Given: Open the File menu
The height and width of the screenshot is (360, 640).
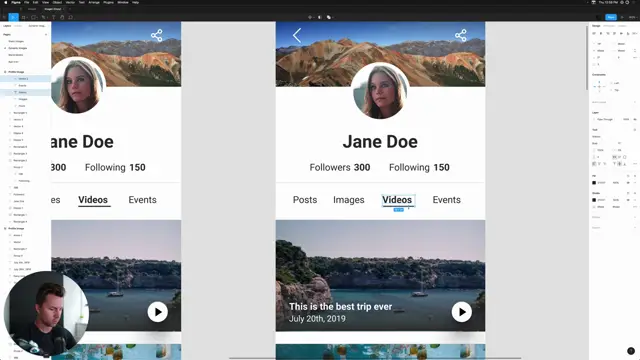Looking at the screenshot, I should tap(27, 2).
